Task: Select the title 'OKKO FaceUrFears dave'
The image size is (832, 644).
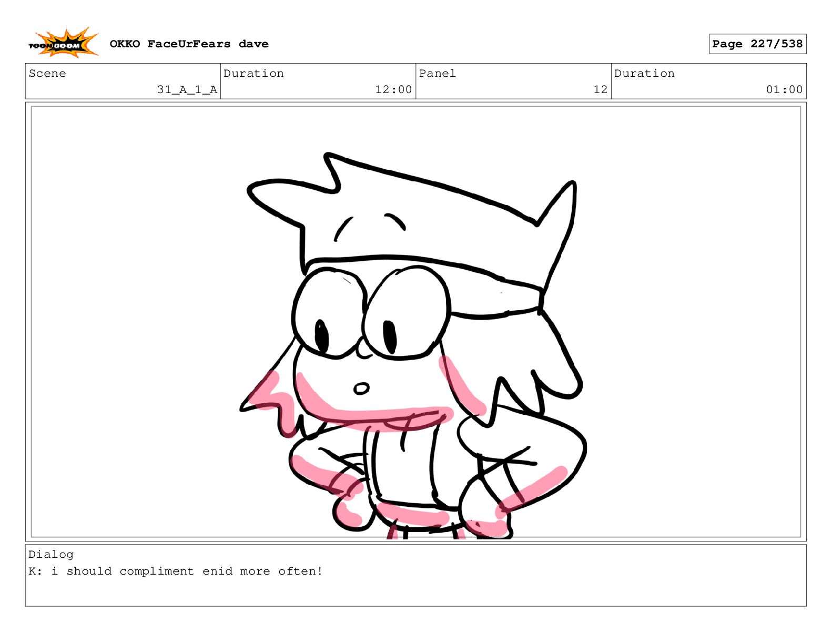Action: 189,44
